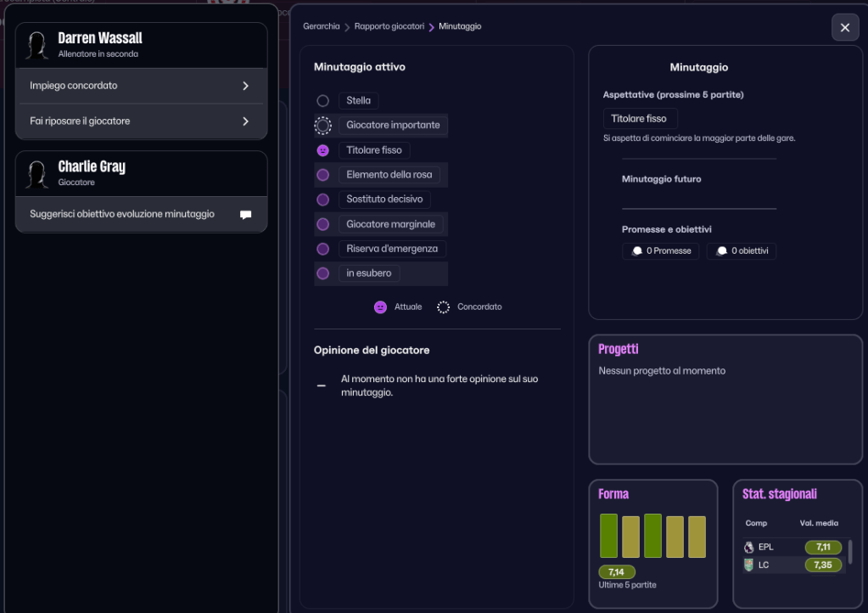Click the first green bar in Forma
Viewport: 868px width, 613px height.
pos(608,536)
